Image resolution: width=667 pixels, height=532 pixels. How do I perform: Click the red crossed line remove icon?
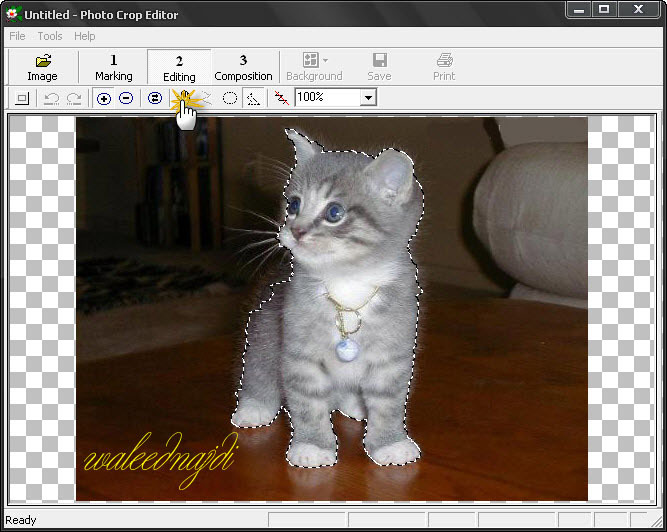282,98
